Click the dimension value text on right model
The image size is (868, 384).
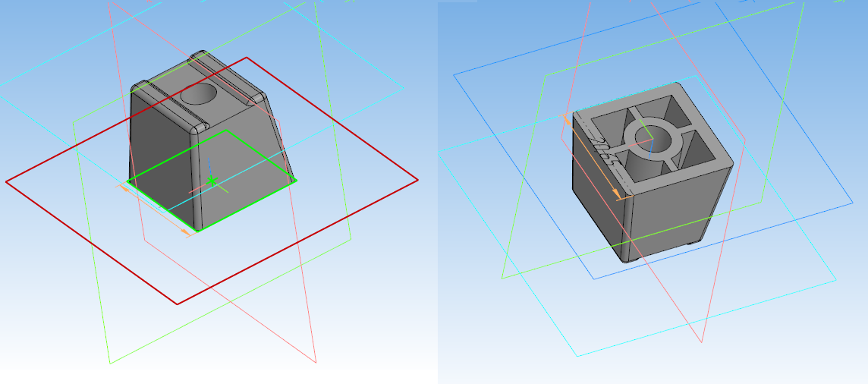(x=603, y=153)
